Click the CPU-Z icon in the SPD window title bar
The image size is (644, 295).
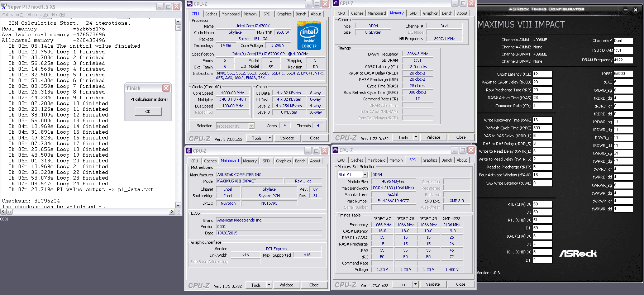click(x=335, y=150)
